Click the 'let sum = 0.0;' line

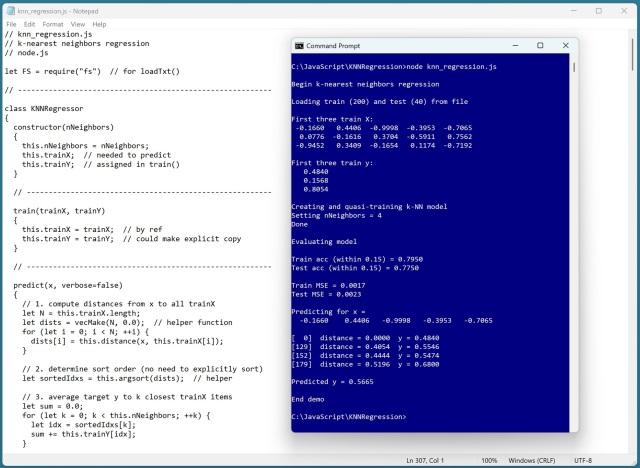pyautogui.click(x=53, y=406)
